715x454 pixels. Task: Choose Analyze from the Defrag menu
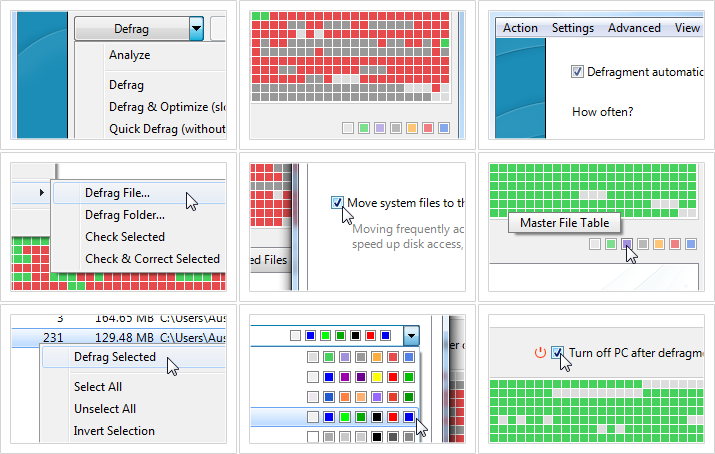[x=129, y=55]
